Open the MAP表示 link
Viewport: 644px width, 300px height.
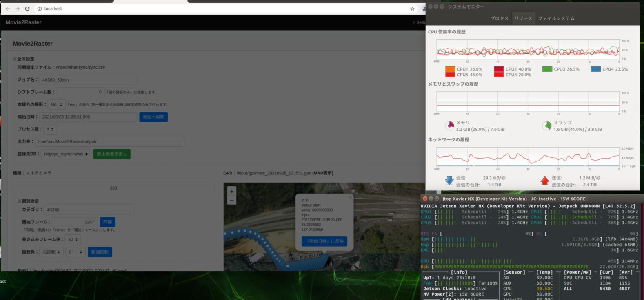click(322, 173)
